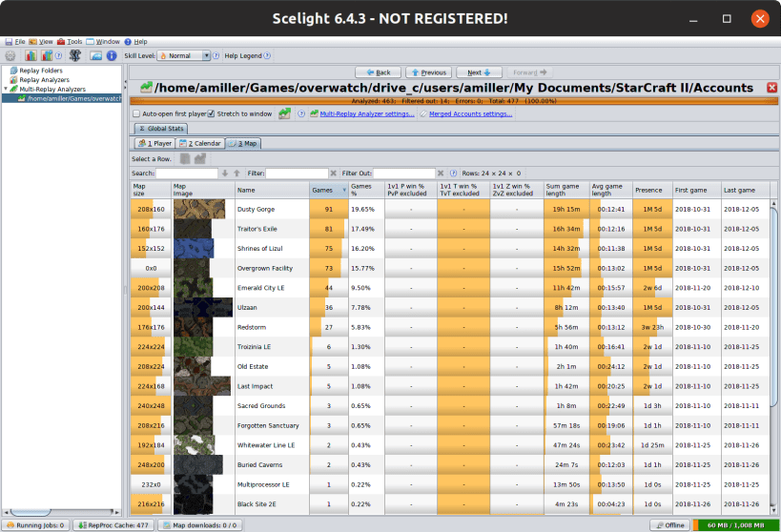Sort by the Name column header
This screenshot has height=532, width=781.
(x=272, y=191)
